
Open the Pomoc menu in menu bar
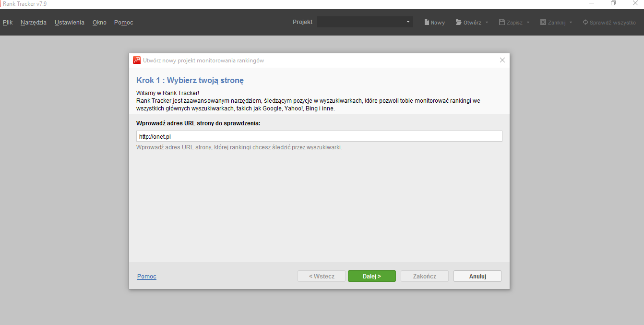[x=124, y=23]
